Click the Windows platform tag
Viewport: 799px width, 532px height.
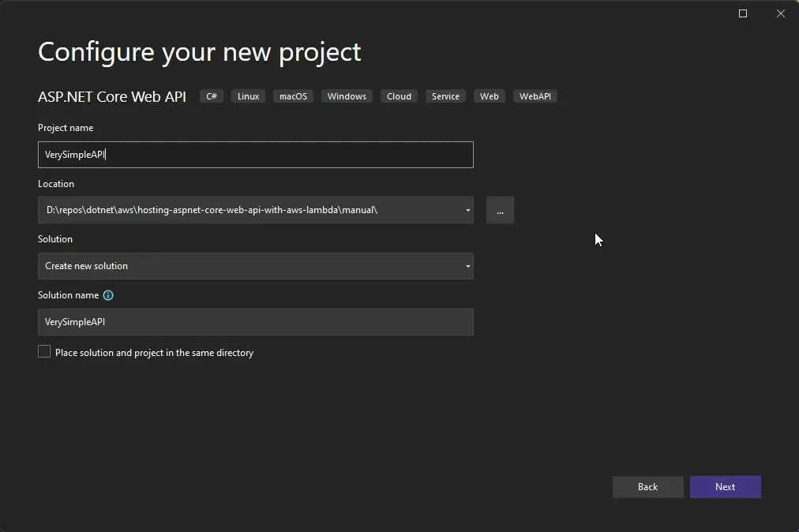coord(347,96)
